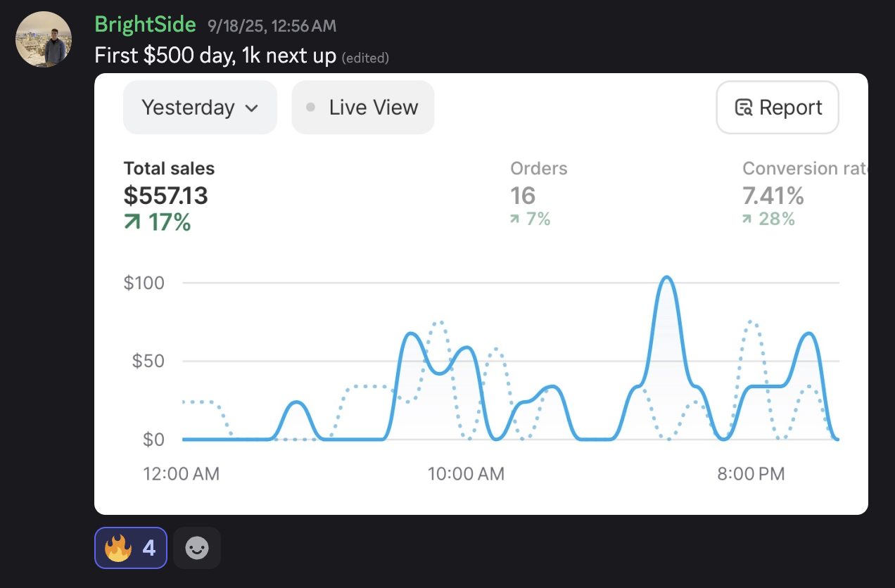Select the Orders metric
Viewport: 895px width, 588px height.
[x=538, y=169]
